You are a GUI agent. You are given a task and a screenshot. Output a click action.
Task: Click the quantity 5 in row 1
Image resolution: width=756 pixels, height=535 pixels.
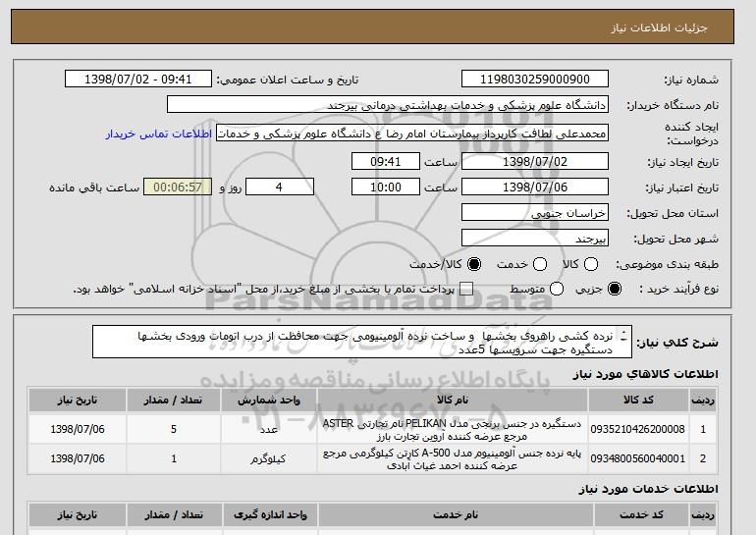pyautogui.click(x=174, y=429)
